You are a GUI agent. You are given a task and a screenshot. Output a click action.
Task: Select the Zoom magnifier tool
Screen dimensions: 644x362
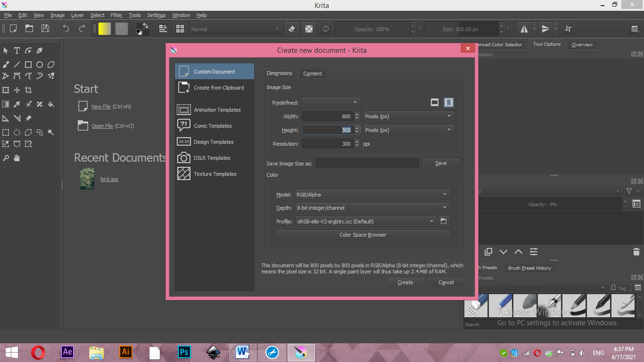click(6, 158)
